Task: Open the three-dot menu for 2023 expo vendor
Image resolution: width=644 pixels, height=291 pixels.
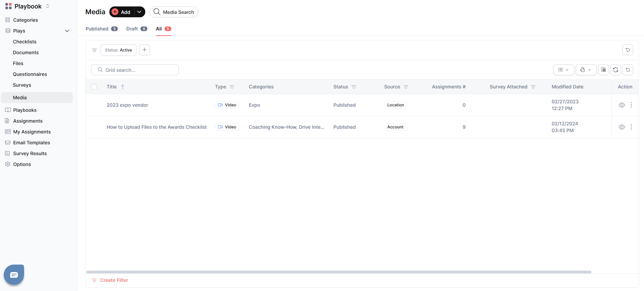Action: pos(631,105)
